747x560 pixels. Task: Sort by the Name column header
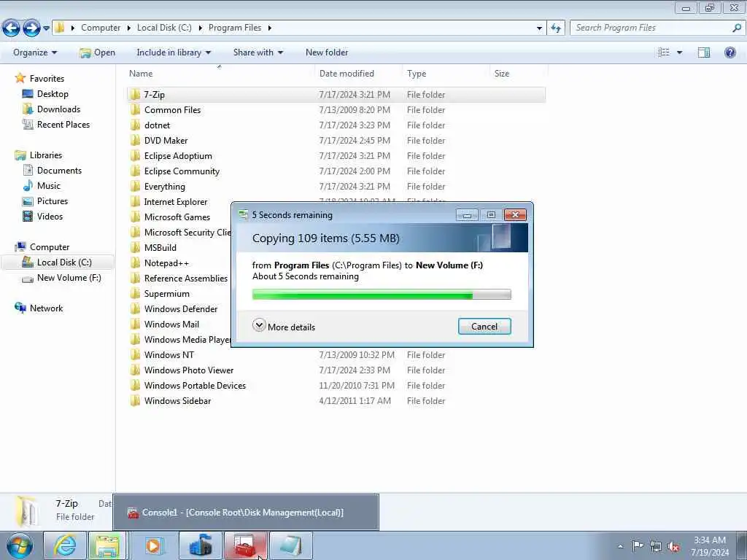pyautogui.click(x=141, y=74)
